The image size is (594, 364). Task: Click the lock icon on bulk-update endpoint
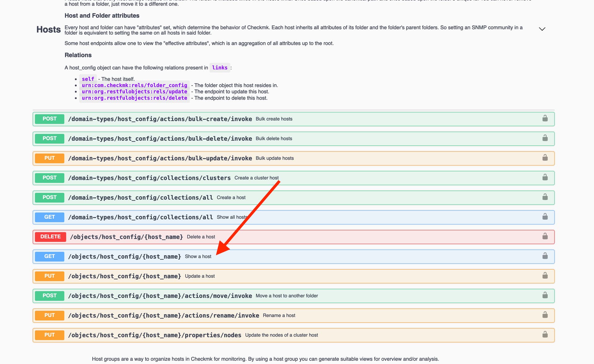(x=545, y=158)
